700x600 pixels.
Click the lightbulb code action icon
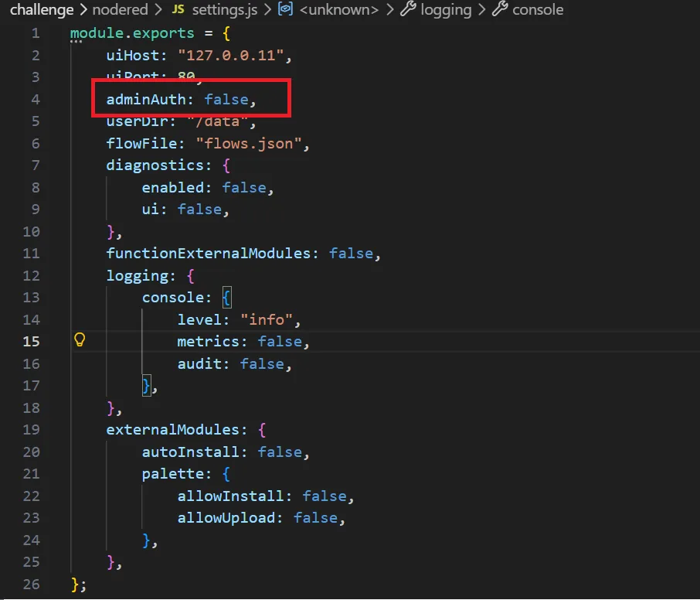80,339
